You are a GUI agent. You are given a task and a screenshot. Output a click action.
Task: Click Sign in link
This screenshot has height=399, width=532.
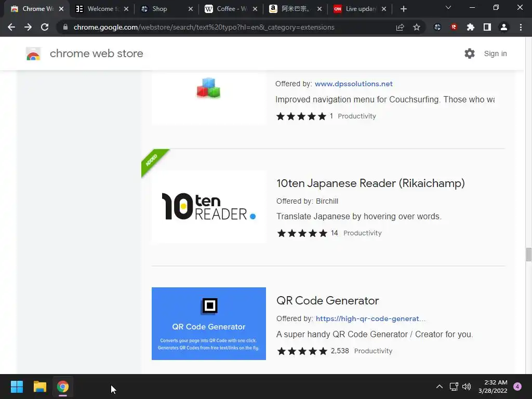click(x=495, y=54)
